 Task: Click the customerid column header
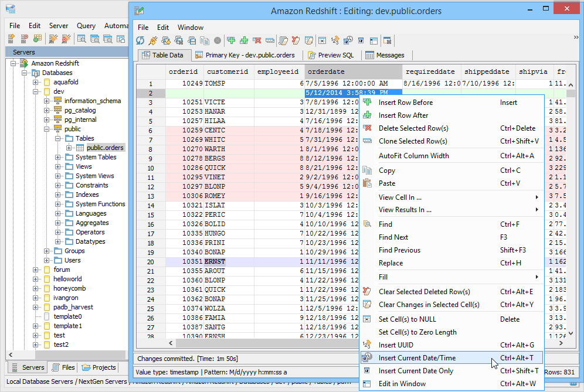click(x=229, y=71)
